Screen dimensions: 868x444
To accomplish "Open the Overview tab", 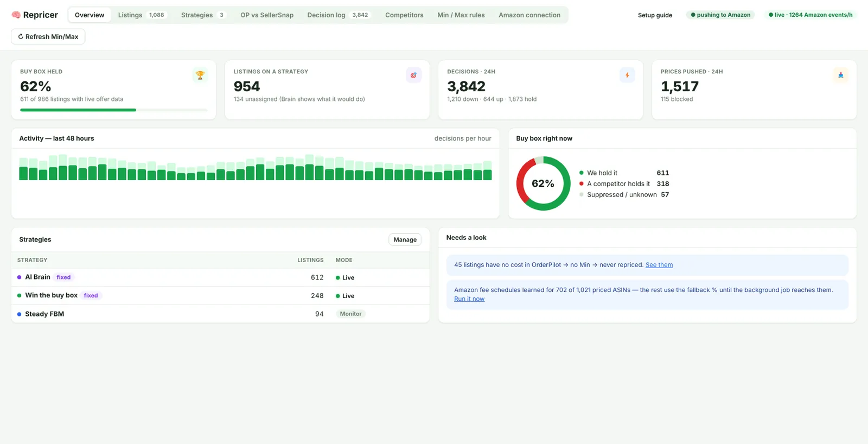I will [x=90, y=15].
